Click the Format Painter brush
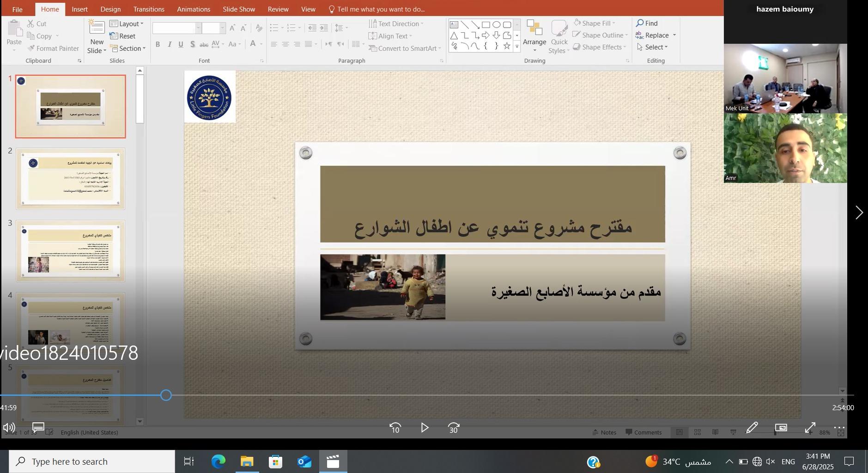The image size is (868, 473). [x=31, y=49]
